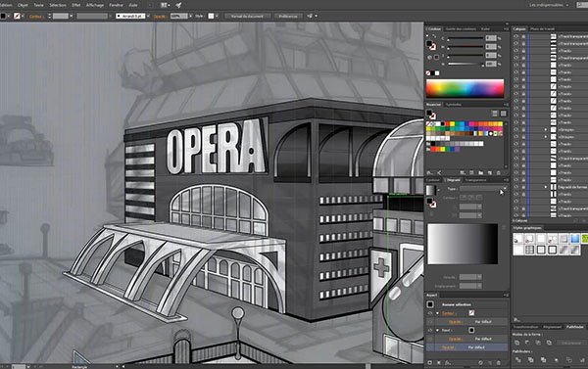Expand the first <Groupe> layer item

[546, 129]
